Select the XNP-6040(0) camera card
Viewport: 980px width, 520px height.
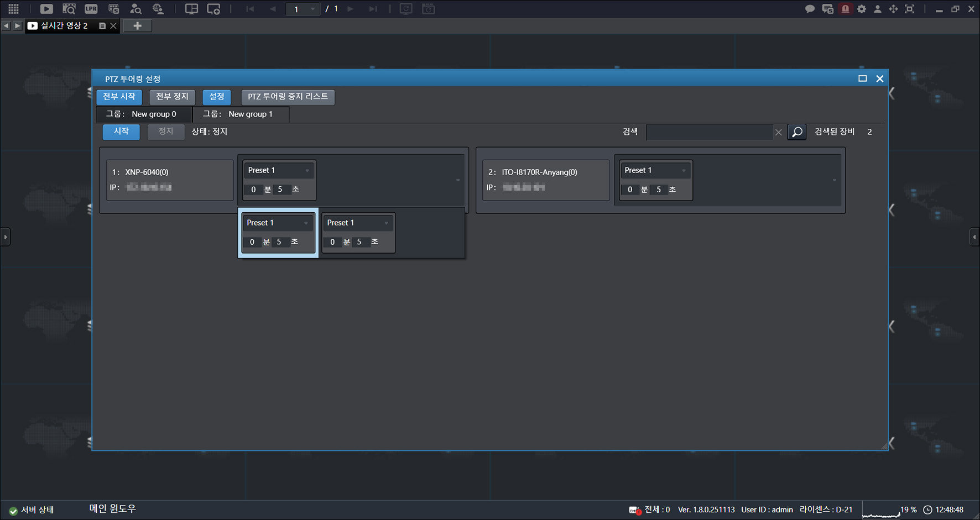point(170,180)
